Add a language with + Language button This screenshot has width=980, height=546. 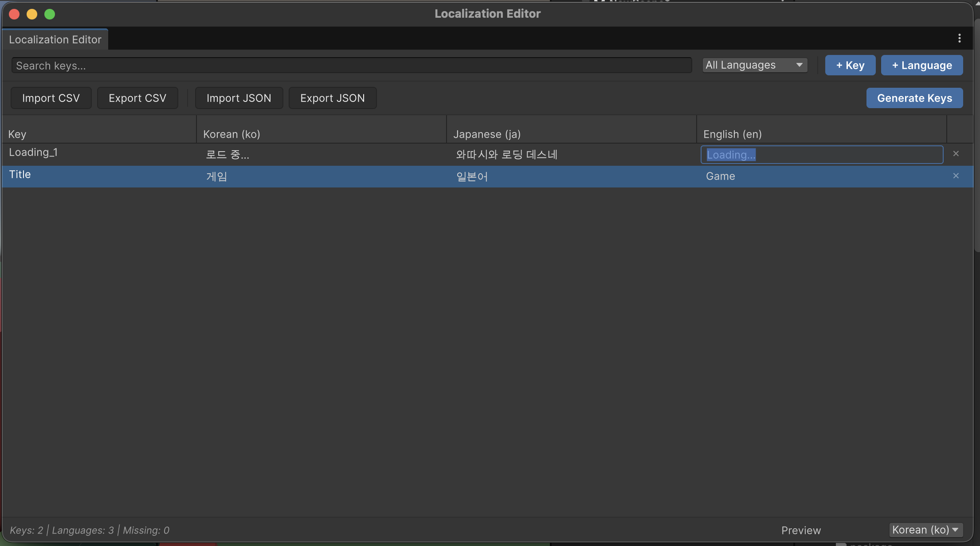[x=921, y=65]
